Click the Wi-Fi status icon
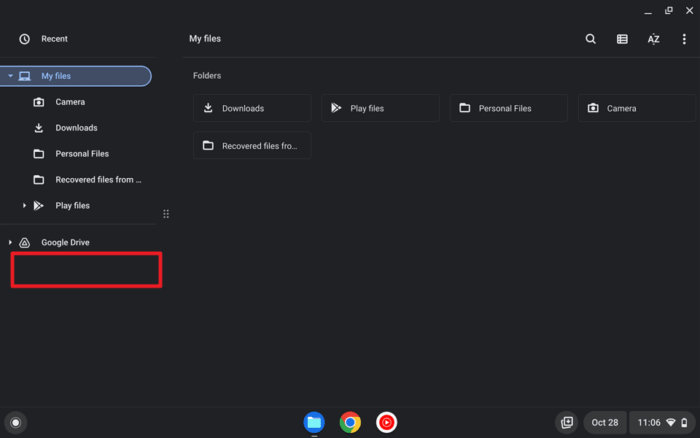Viewport: 700px width, 438px height. tap(671, 422)
